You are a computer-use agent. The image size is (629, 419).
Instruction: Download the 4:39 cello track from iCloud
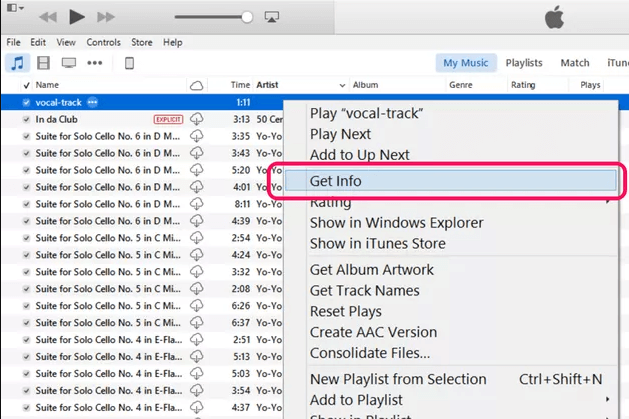pyautogui.click(x=197, y=221)
